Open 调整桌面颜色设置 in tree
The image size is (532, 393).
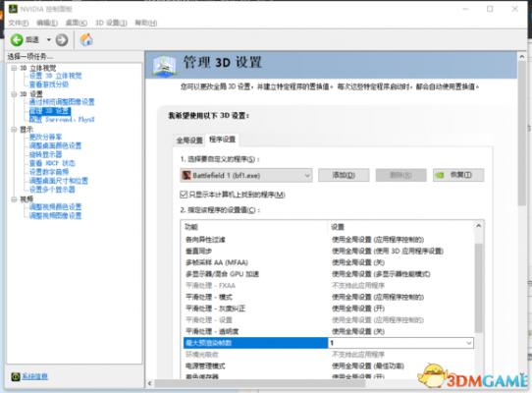tap(55, 145)
